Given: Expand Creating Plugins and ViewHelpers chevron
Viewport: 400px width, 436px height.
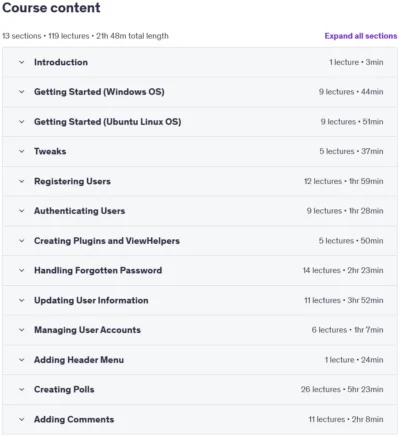Looking at the screenshot, I should 22,241.
